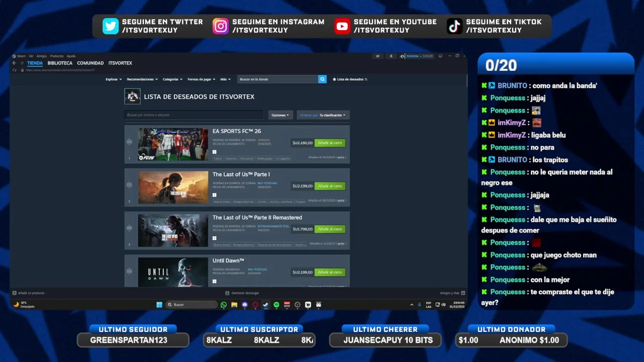Open Spotify from the Windows taskbar
The width and height of the screenshot is (644, 362).
[276, 305]
